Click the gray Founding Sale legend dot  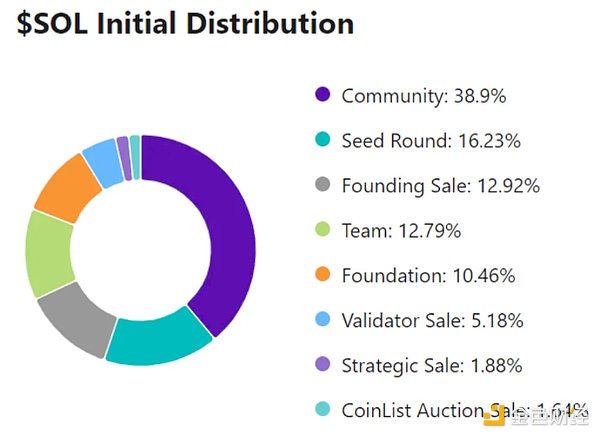(x=322, y=186)
